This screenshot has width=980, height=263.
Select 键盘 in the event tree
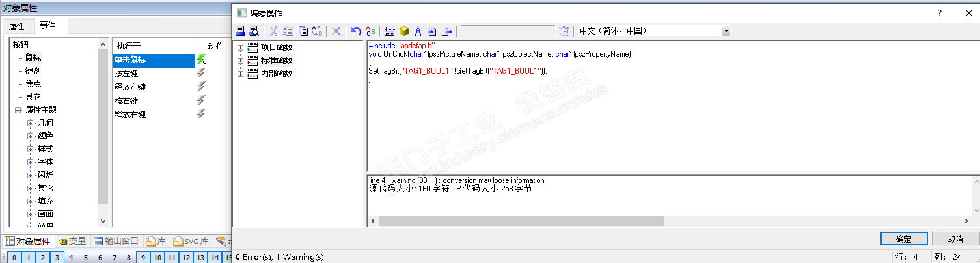33,71
